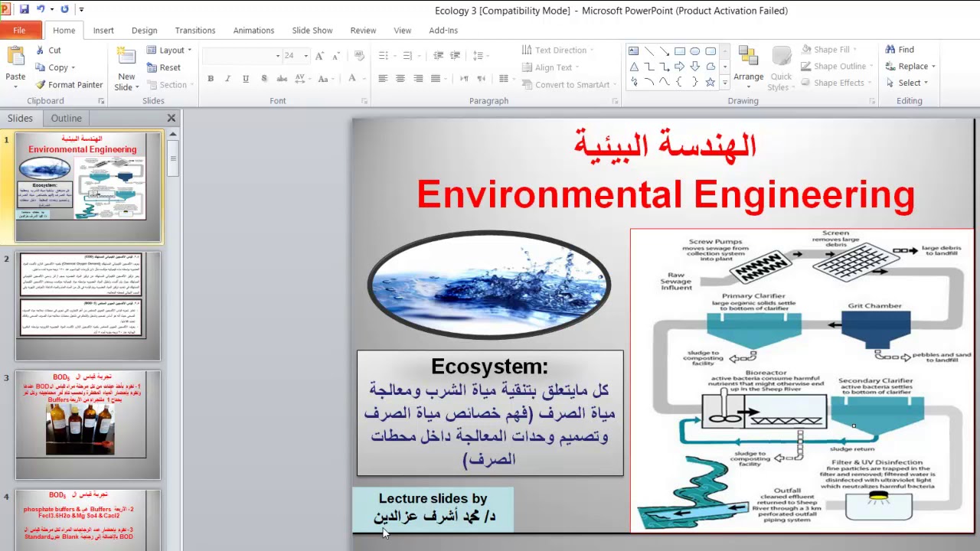Select the Right Arrow block shape
The image size is (980, 551).
point(680,67)
